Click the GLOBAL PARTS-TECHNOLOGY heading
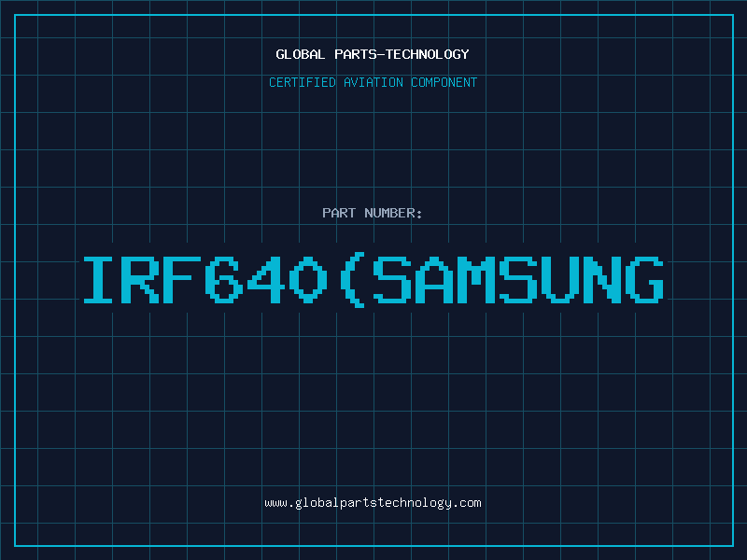 coord(373,54)
